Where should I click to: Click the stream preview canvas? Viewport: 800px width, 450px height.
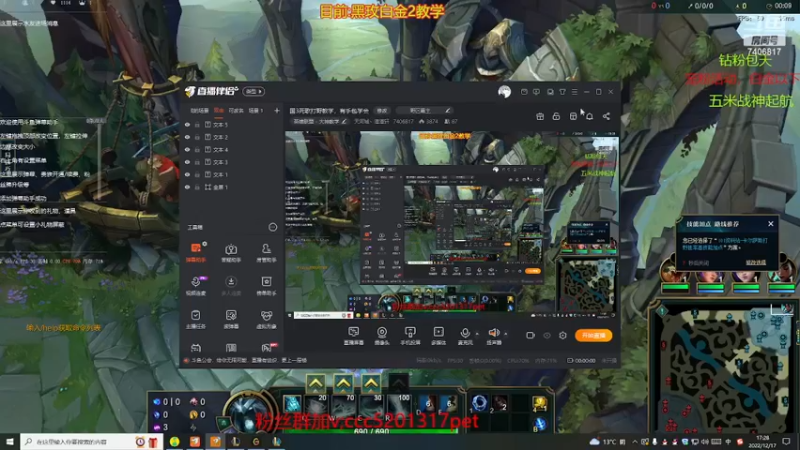pyautogui.click(x=452, y=224)
